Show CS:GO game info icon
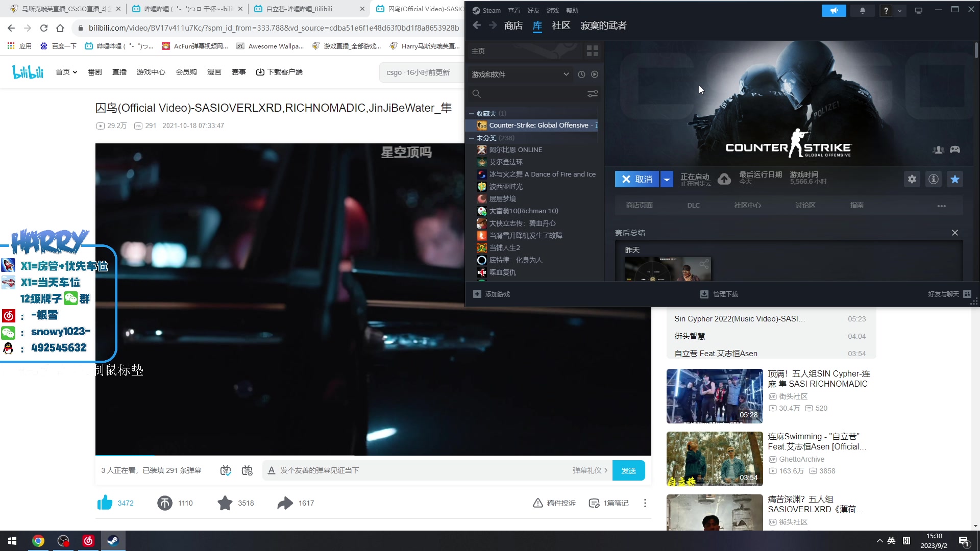This screenshot has height=551, width=980. click(x=934, y=179)
